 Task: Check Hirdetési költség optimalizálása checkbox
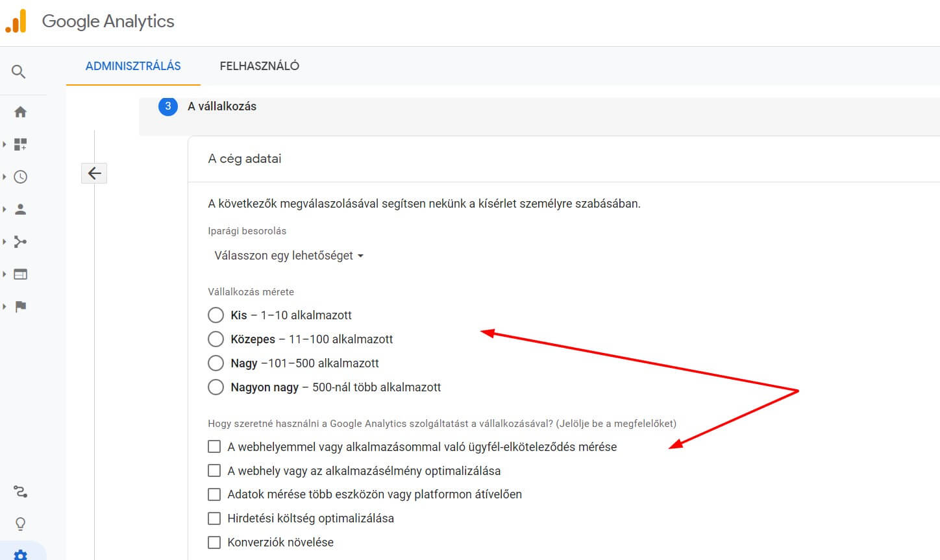(214, 518)
